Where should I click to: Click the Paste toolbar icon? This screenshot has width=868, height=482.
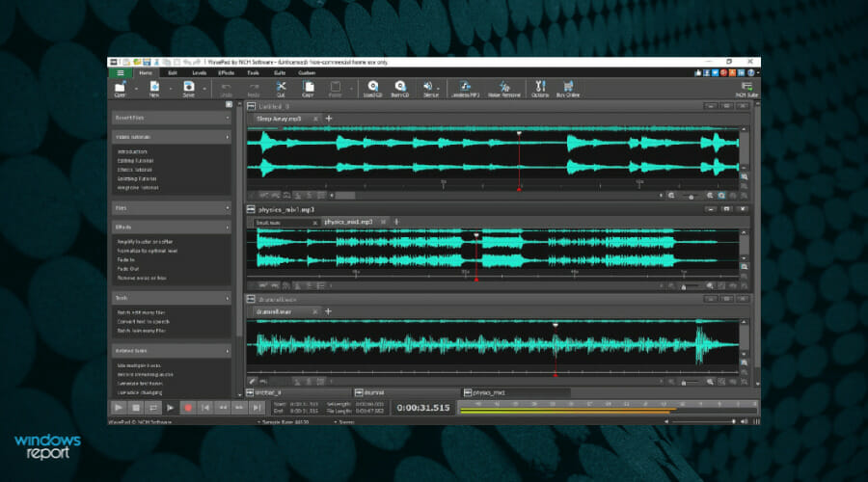point(336,89)
